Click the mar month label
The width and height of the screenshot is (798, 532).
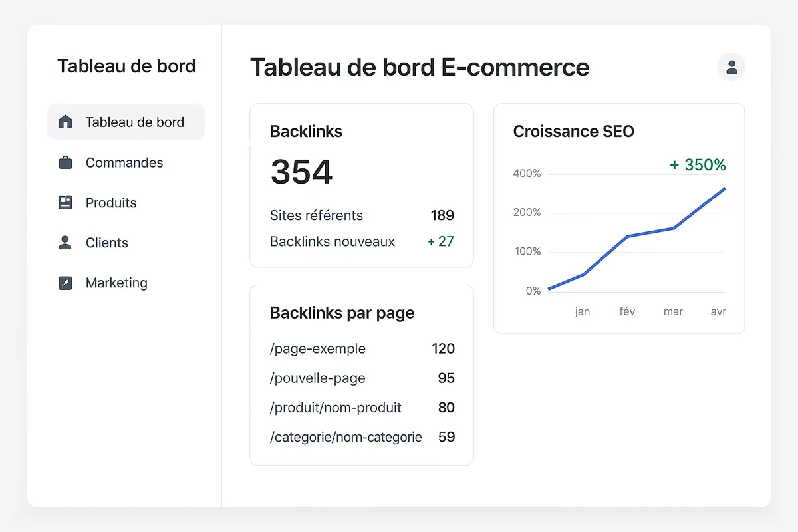[673, 311]
